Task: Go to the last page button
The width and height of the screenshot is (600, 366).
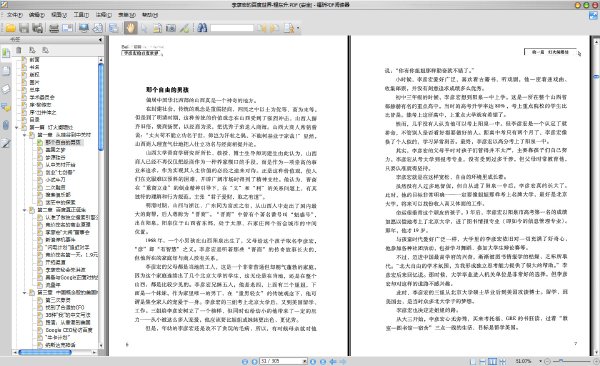Action: click(323, 361)
